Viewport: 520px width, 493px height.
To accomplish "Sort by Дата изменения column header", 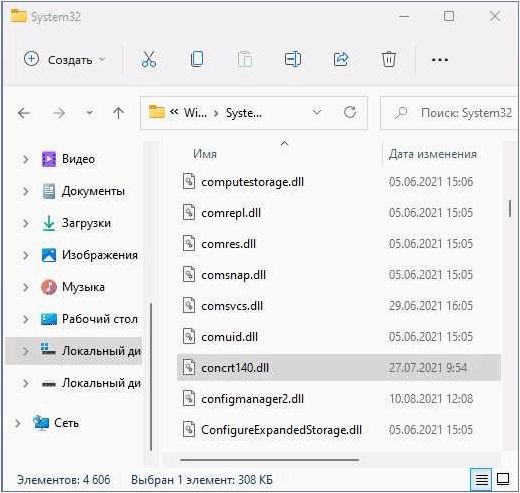I will pyautogui.click(x=433, y=154).
